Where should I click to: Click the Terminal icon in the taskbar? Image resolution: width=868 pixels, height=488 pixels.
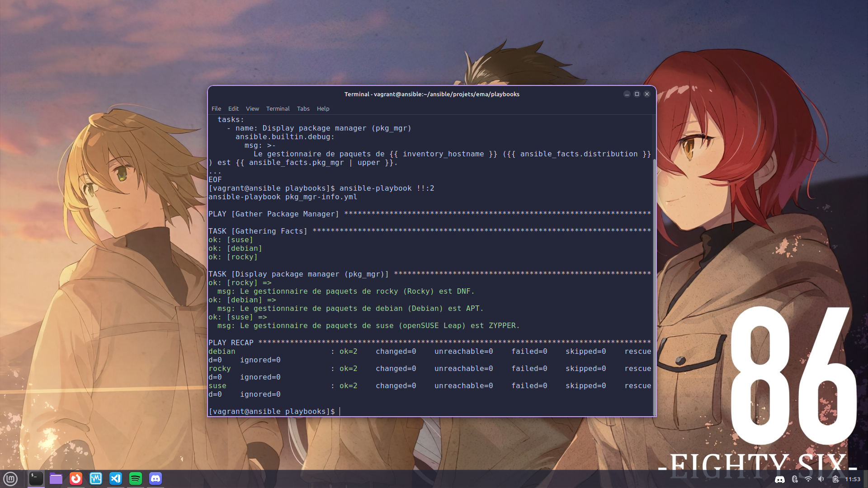(36, 479)
